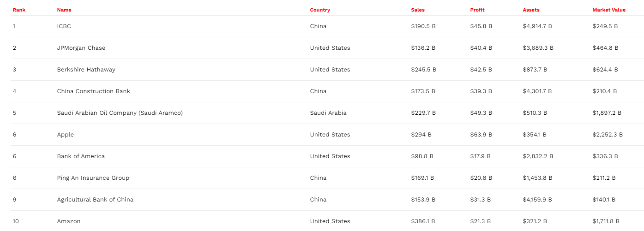This screenshot has height=231, width=644.
Task: Select the Apple company name
Action: click(66, 135)
